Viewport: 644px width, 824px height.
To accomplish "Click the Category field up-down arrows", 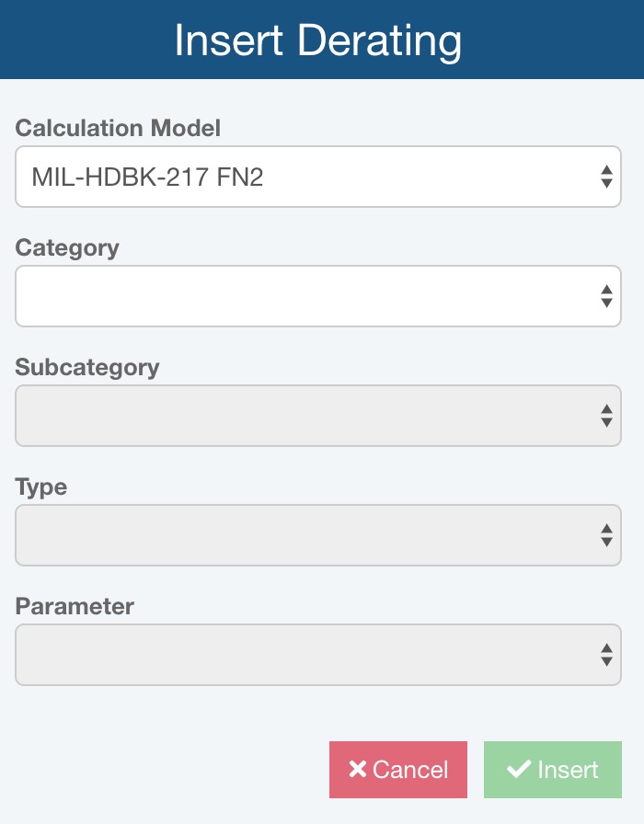I will point(606,296).
